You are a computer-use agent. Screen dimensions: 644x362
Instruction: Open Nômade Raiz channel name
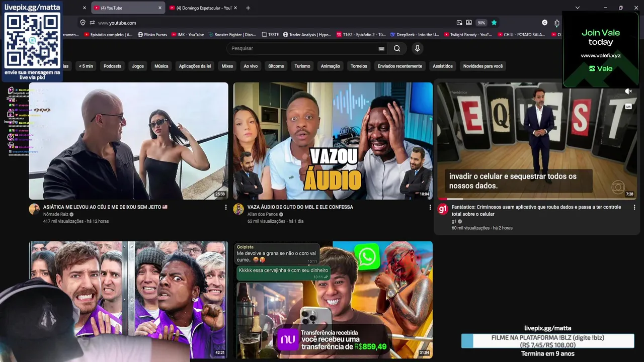tap(56, 214)
